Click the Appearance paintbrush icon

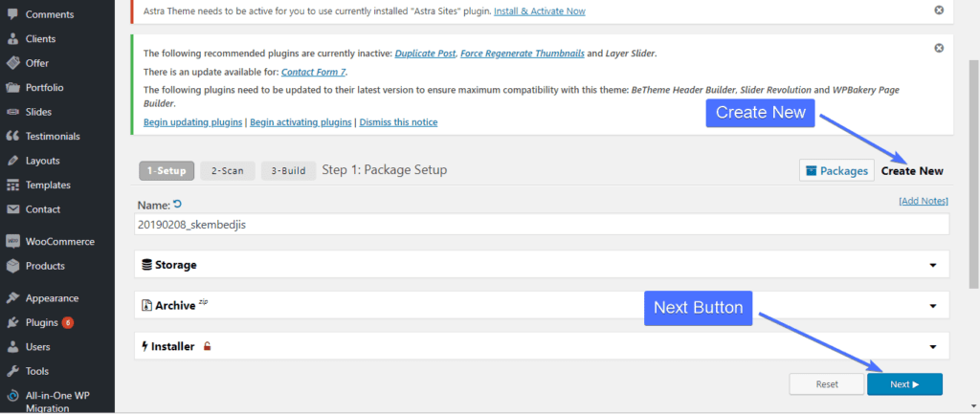click(x=12, y=297)
